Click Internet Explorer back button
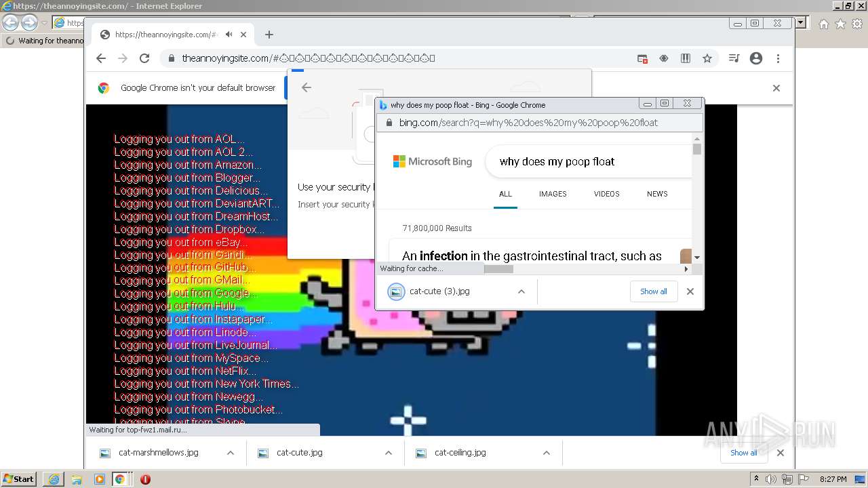The image size is (868, 488). pyautogui.click(x=10, y=22)
